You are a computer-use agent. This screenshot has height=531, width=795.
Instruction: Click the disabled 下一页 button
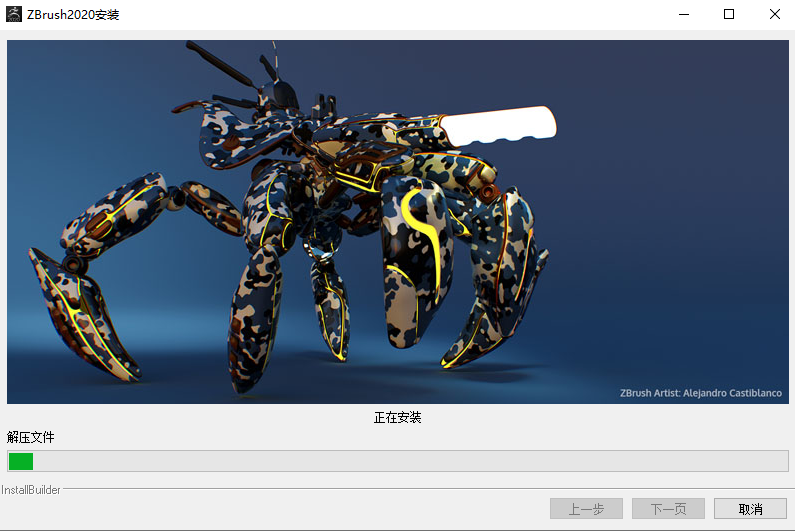point(668,509)
